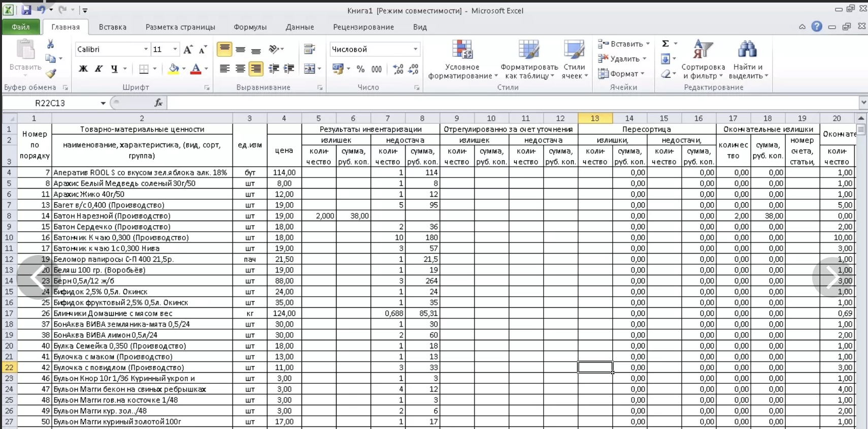The width and height of the screenshot is (868, 429).
Task: Click the Format Painter brush icon
Action: (51, 74)
